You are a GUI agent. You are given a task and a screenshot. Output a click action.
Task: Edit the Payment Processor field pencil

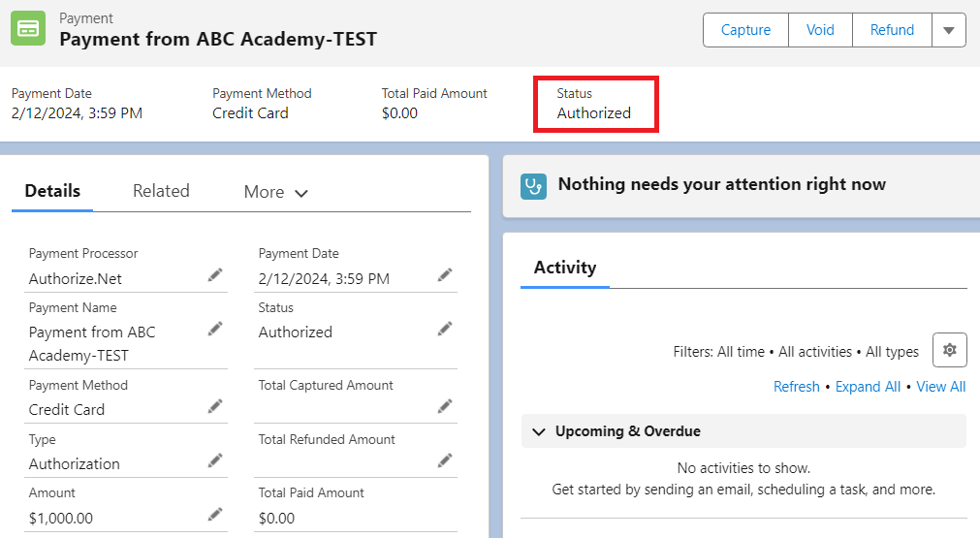click(215, 275)
